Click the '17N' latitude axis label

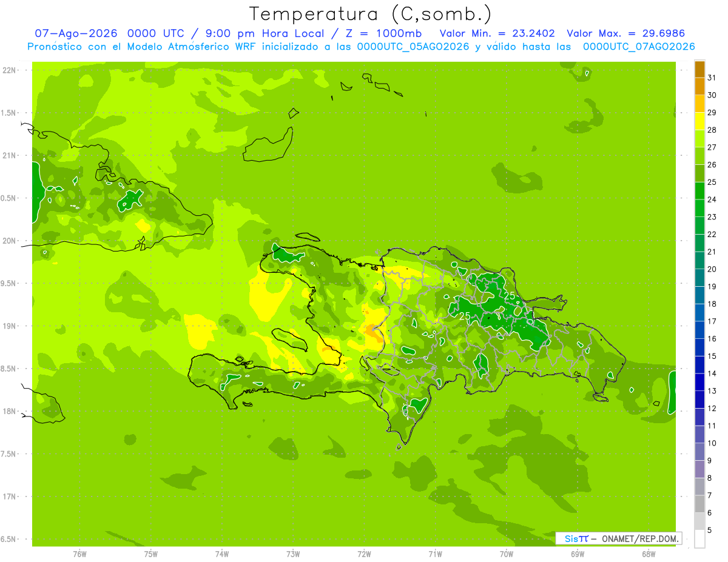(x=8, y=497)
